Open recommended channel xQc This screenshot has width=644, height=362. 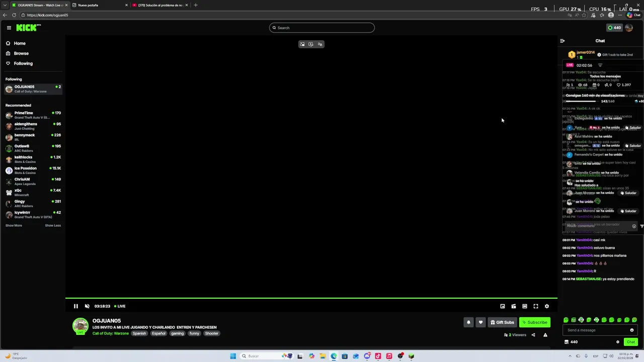coord(33,193)
